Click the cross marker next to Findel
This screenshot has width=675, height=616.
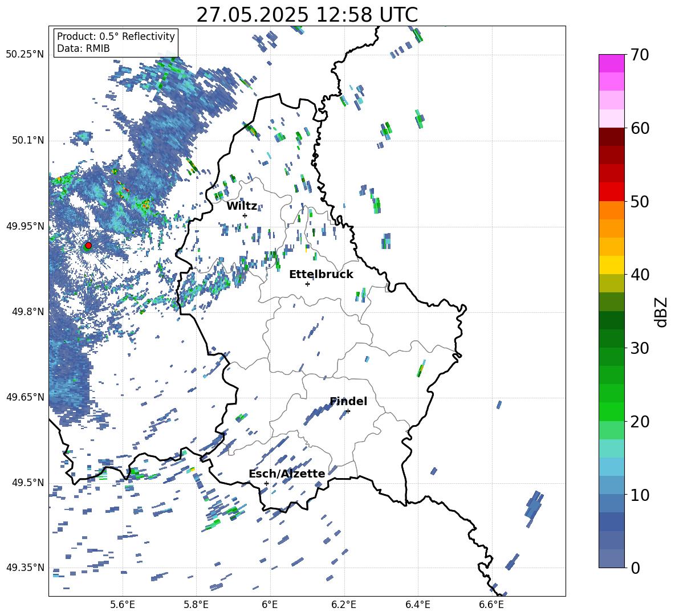[x=348, y=411]
